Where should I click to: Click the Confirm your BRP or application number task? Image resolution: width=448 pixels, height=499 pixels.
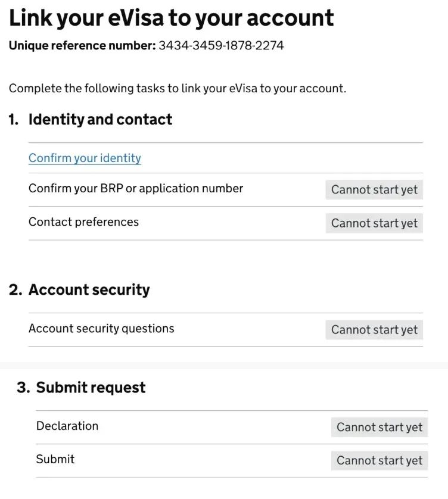pos(136,188)
